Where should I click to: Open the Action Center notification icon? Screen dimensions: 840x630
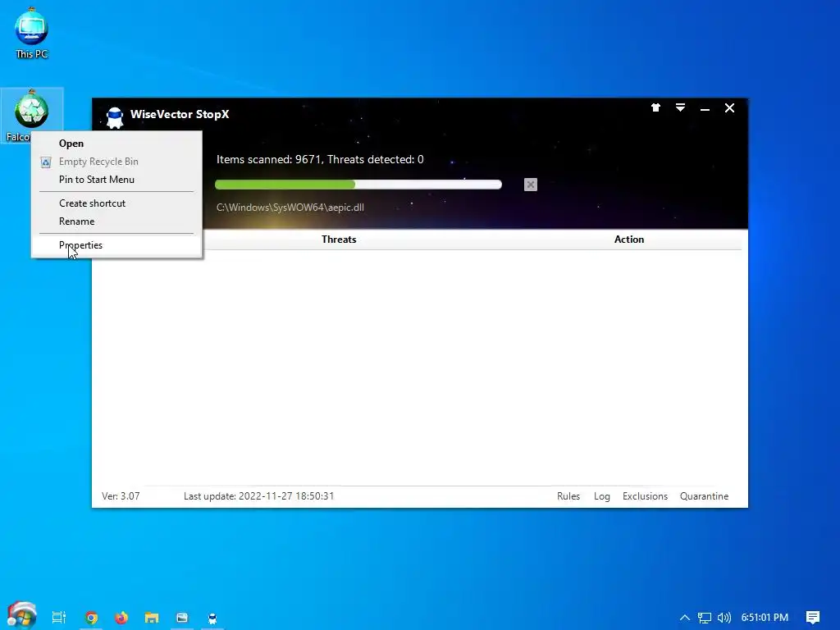813,617
